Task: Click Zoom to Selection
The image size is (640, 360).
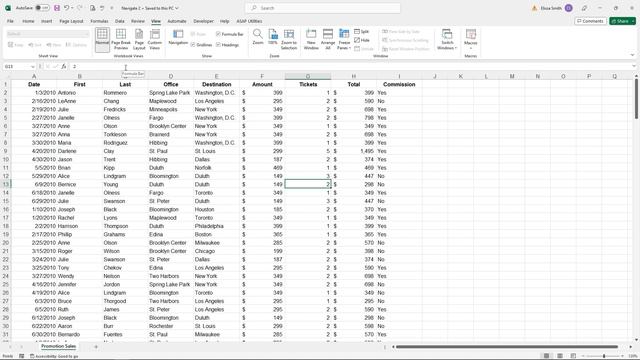Action: point(289,40)
